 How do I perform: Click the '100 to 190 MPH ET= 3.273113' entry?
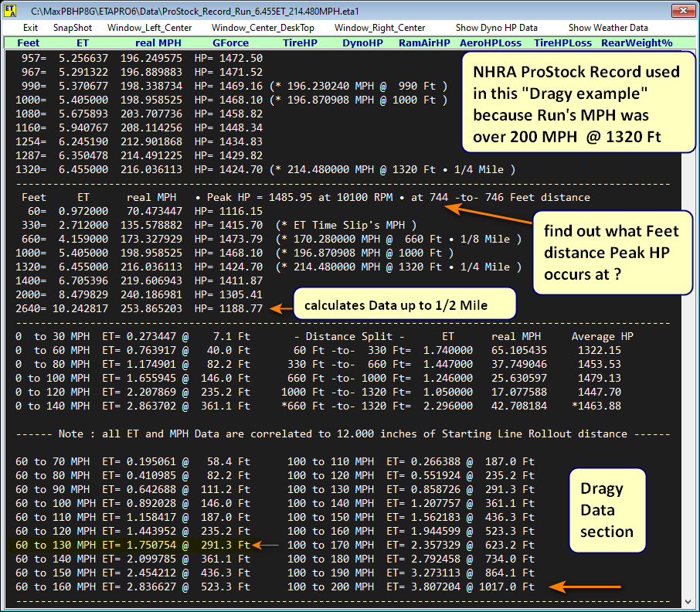pos(411,573)
